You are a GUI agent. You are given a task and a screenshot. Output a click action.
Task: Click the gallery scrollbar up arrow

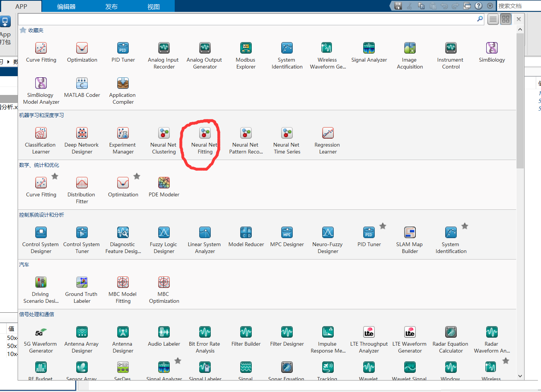(x=520, y=29)
